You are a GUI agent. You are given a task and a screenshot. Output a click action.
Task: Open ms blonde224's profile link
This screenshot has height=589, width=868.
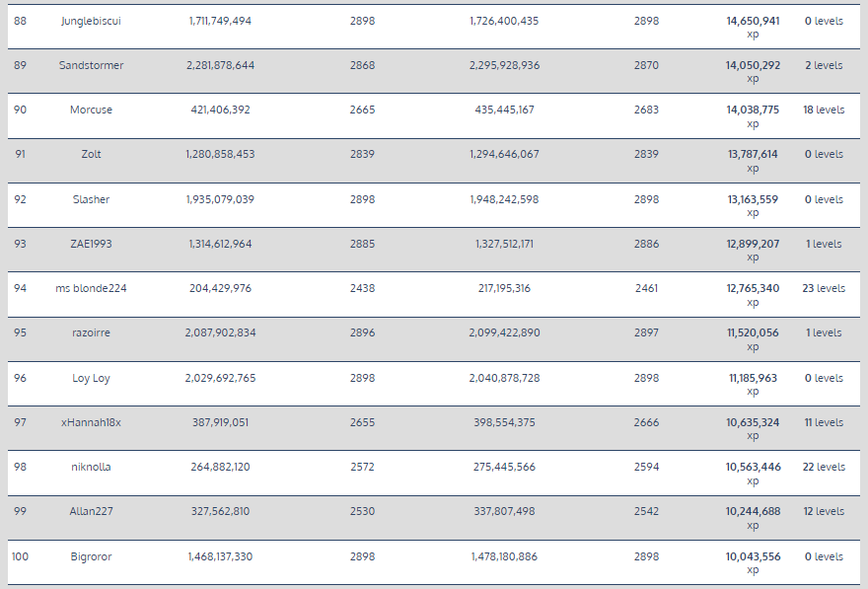(91, 288)
